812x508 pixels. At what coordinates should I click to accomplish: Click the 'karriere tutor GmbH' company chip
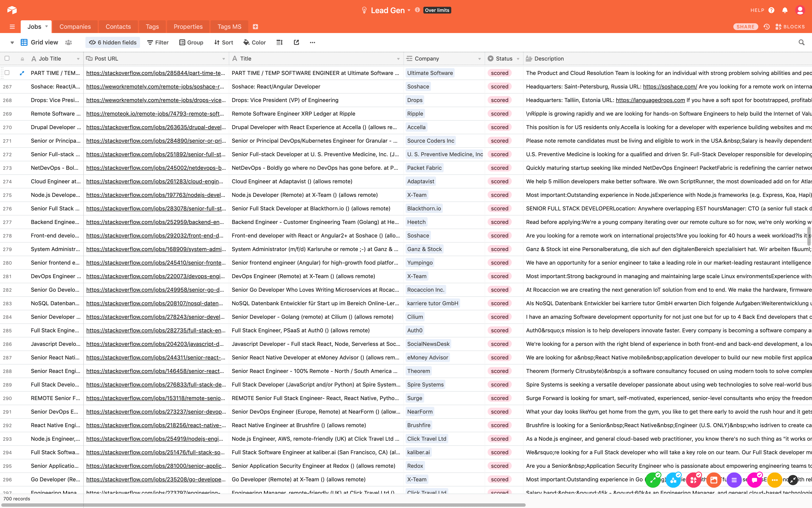click(x=432, y=303)
